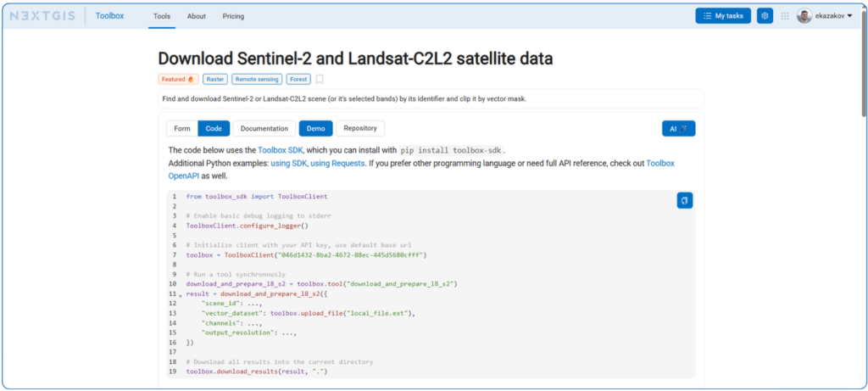Click the Demo button
The image size is (868, 391).
coord(315,128)
